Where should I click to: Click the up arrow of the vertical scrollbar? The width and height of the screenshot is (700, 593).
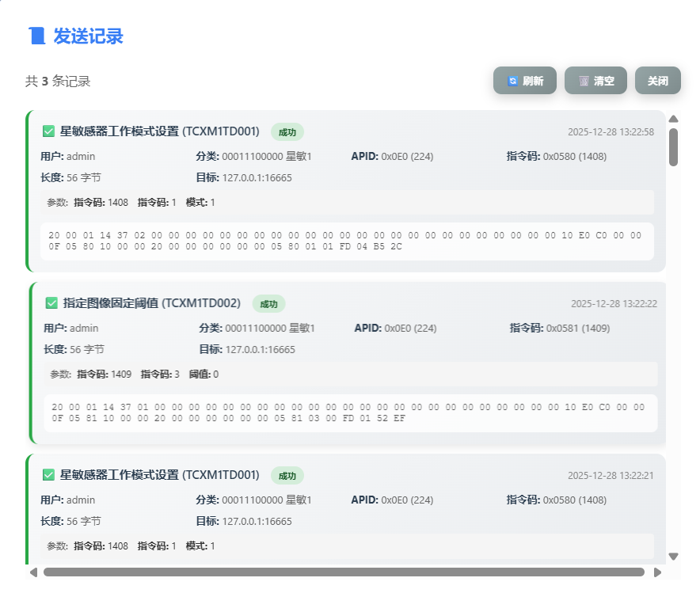tap(674, 120)
